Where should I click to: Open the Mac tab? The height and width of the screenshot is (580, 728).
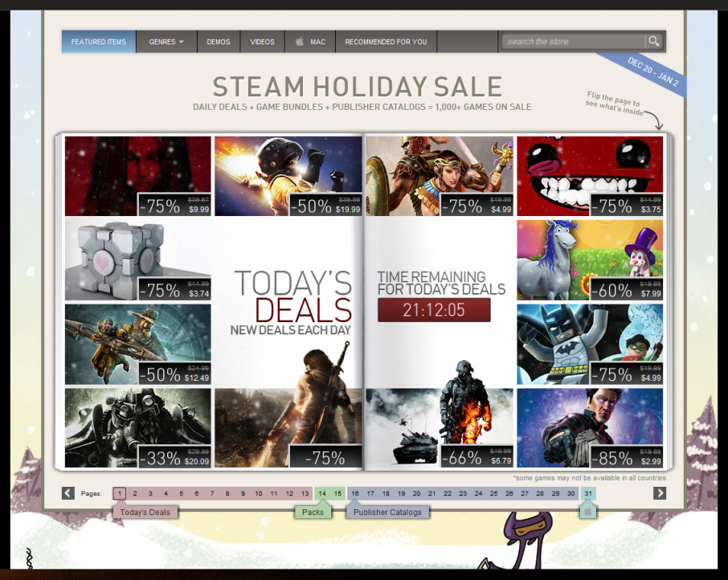click(x=310, y=42)
